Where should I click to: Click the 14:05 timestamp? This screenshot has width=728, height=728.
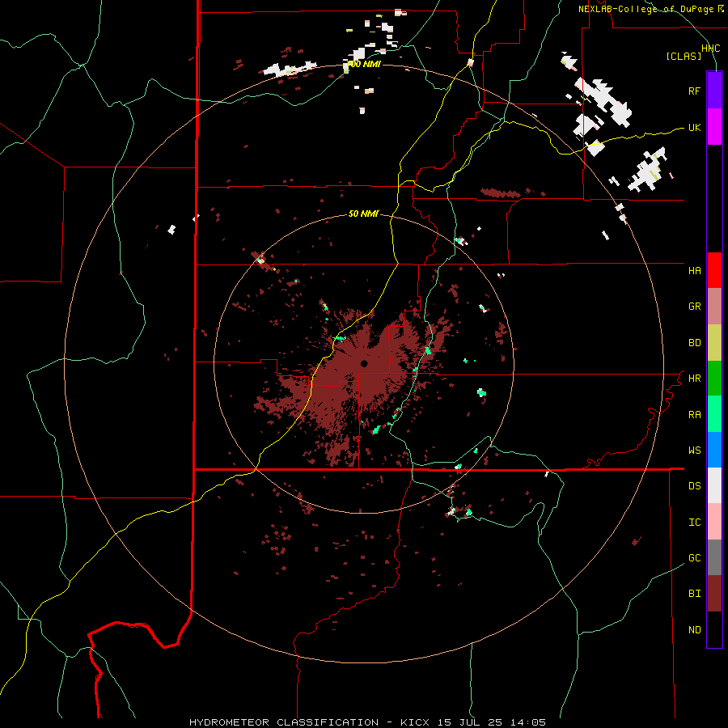click(528, 722)
